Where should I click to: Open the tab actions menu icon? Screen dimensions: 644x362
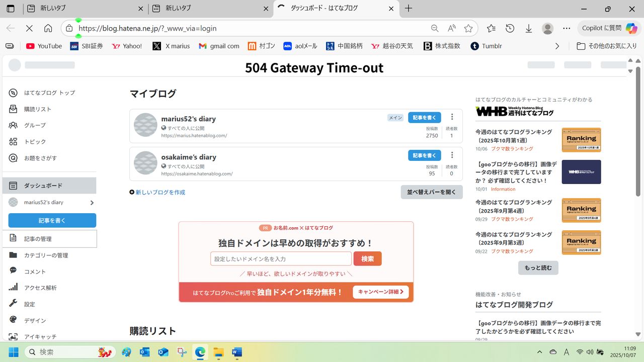(11, 9)
